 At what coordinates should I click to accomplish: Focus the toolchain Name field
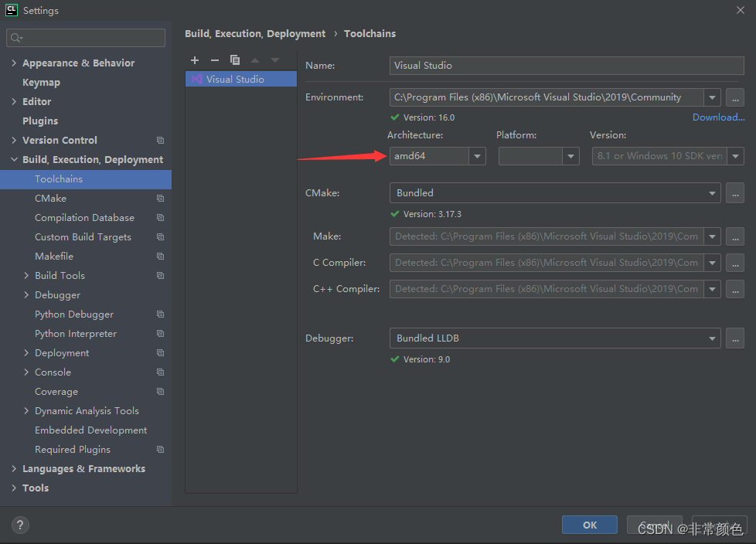(567, 66)
